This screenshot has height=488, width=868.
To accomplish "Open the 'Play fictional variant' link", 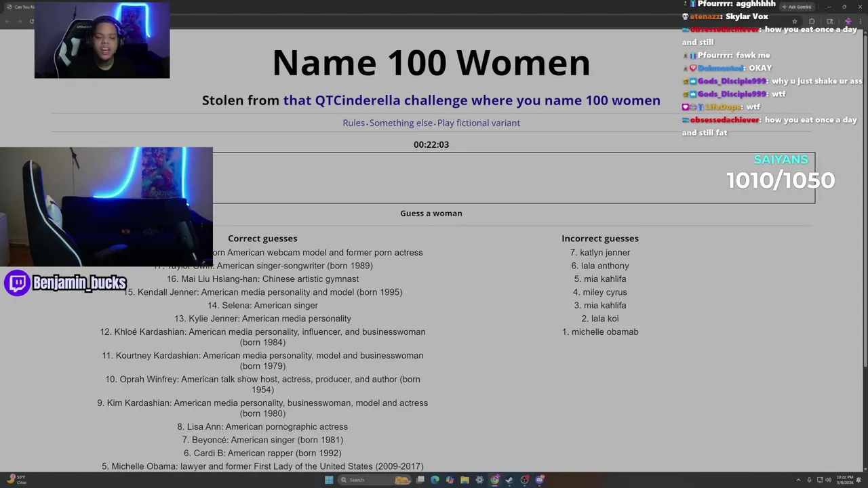I will tap(479, 123).
